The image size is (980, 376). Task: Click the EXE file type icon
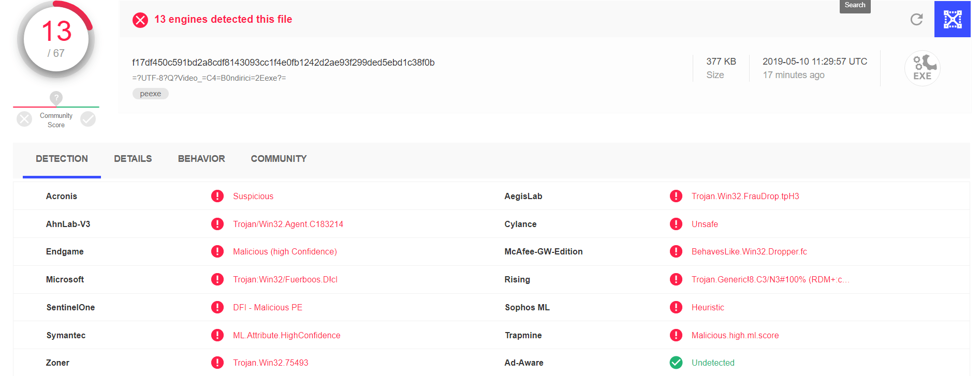[922, 68]
